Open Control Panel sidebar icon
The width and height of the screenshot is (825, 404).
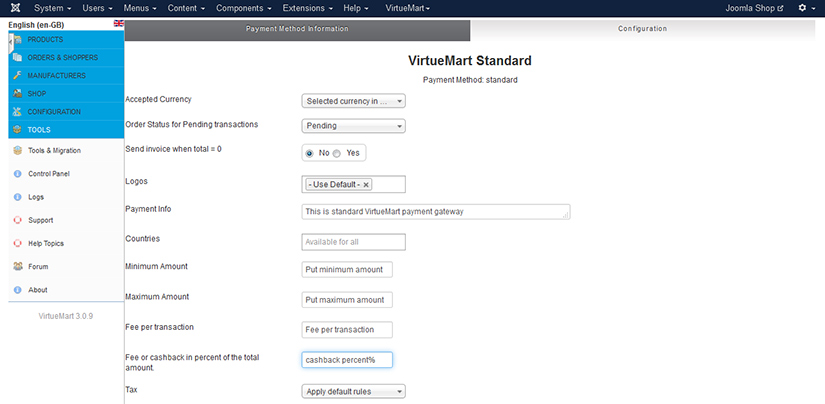coord(17,174)
